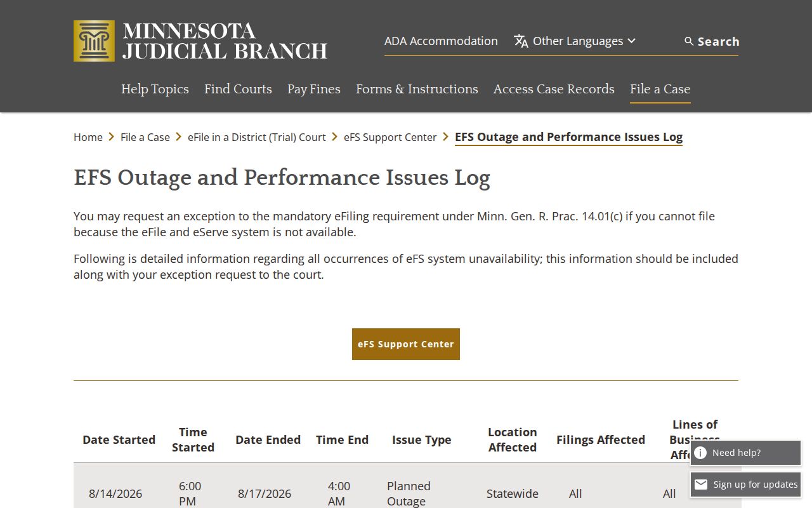Click the 4:00 AM time cell
This screenshot has width=812, height=508.
point(339,493)
